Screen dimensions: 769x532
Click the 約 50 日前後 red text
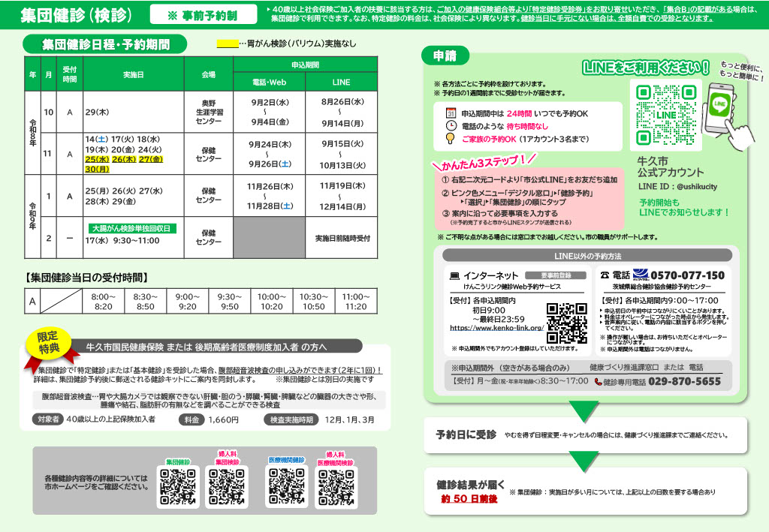(x=469, y=499)
